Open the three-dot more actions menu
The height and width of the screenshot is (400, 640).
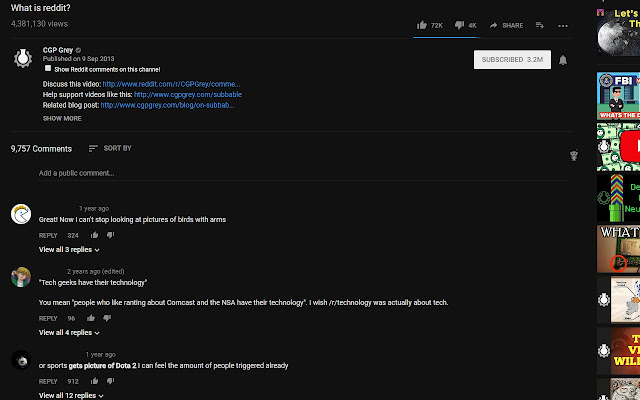tap(563, 26)
